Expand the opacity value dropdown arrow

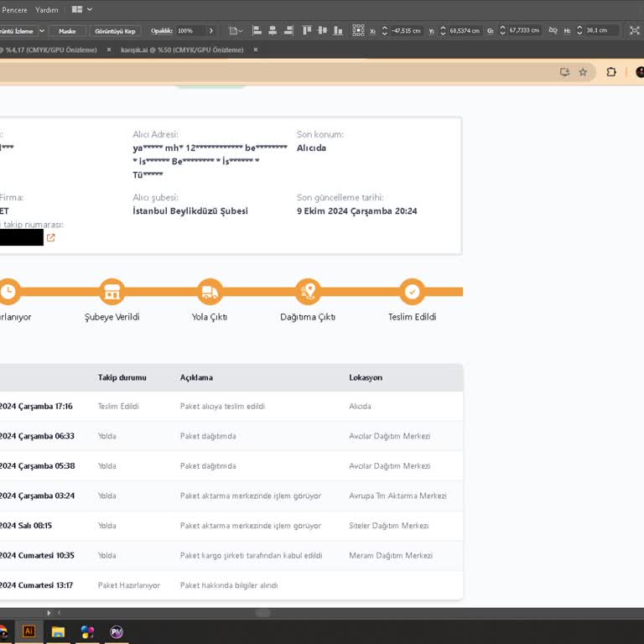(x=210, y=30)
